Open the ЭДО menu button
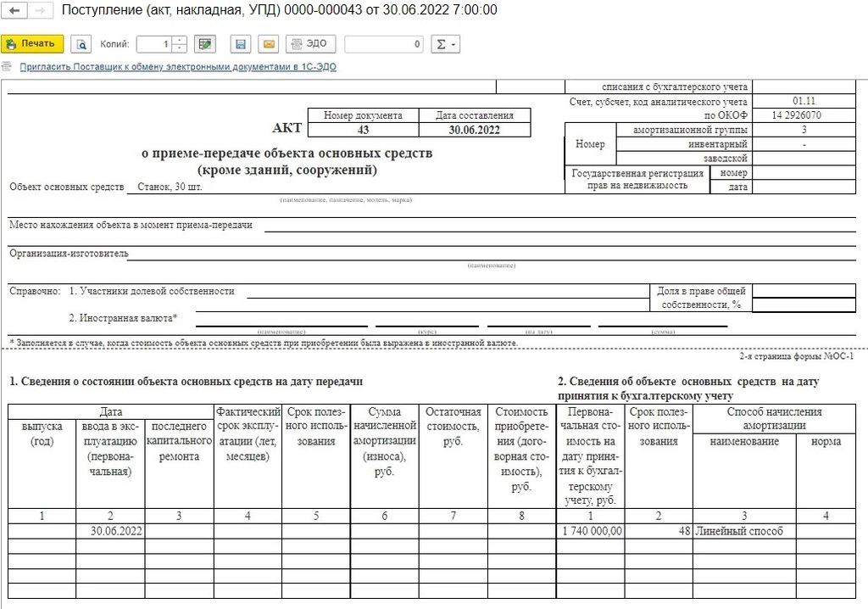The width and height of the screenshot is (868, 609). (310, 44)
